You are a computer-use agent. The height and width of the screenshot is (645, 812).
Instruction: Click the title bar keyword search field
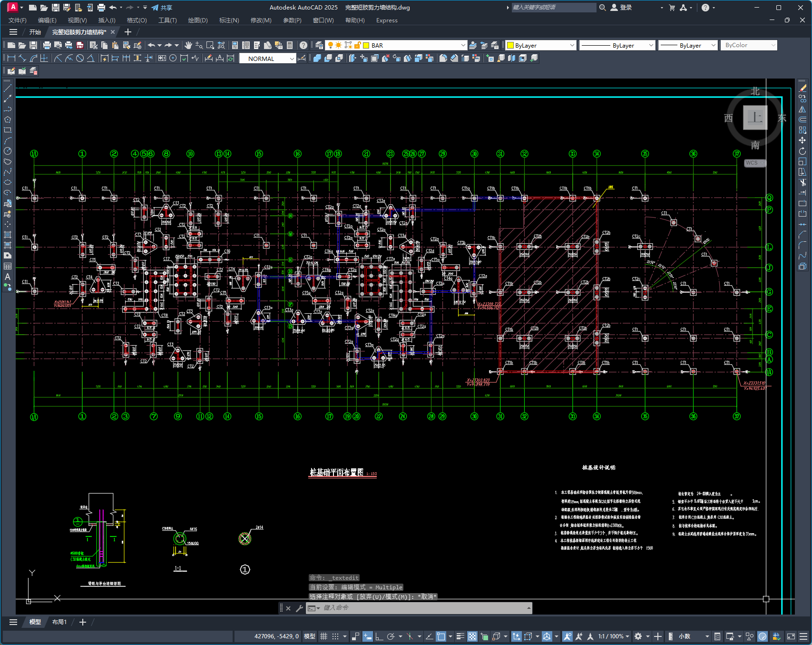[x=554, y=8]
